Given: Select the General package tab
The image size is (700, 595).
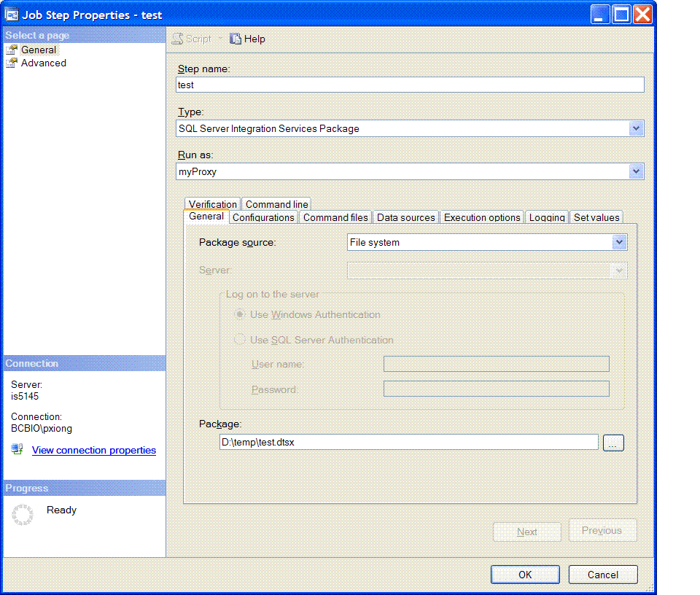Looking at the screenshot, I should click(x=206, y=217).
